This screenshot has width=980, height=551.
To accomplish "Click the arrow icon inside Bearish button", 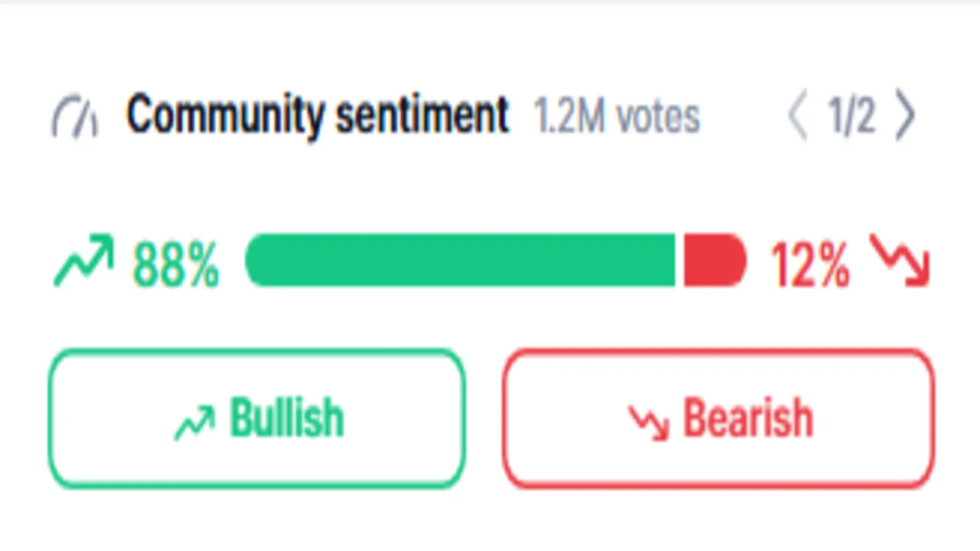I will pos(649,422).
